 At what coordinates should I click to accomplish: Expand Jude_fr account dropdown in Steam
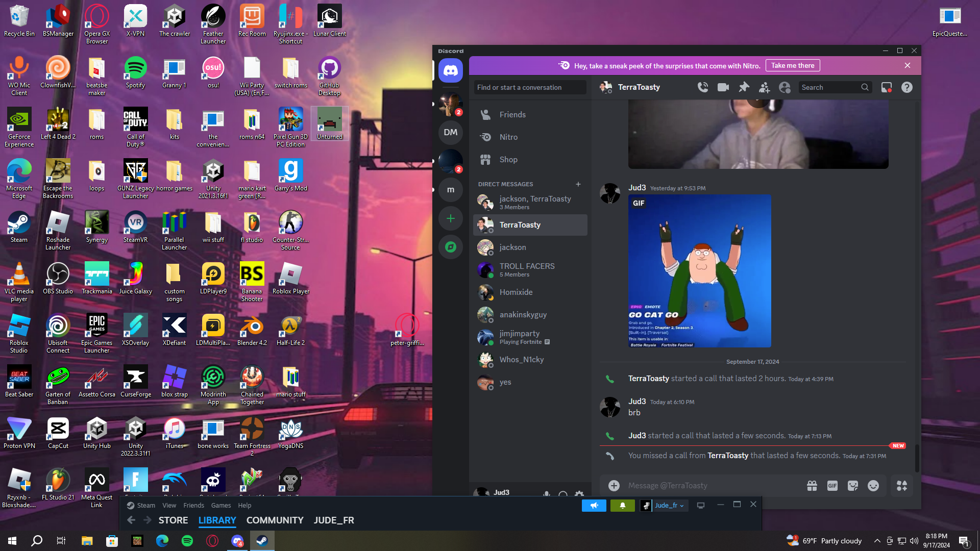[669, 505]
